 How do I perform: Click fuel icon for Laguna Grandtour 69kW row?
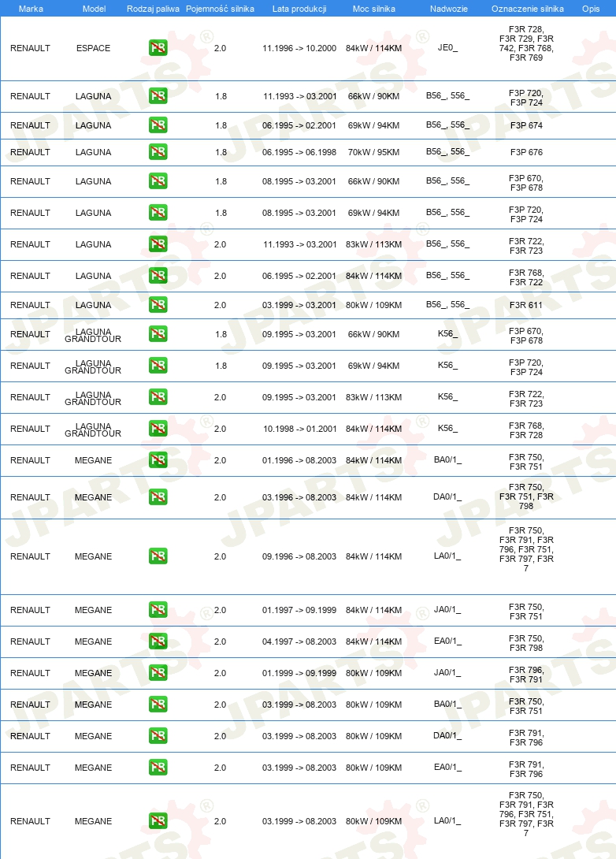(158, 366)
